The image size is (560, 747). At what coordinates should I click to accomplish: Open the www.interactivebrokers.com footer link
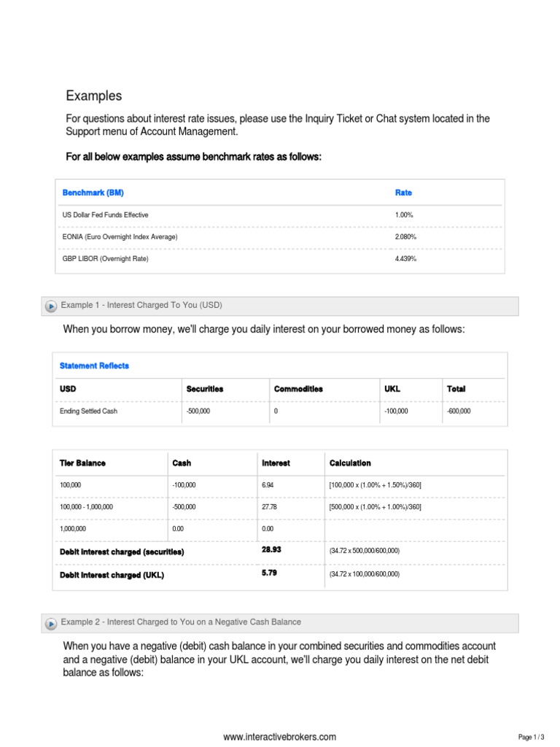click(x=279, y=737)
